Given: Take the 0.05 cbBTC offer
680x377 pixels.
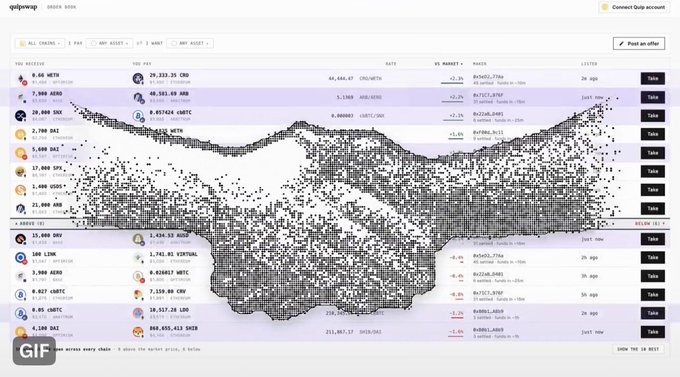Looking at the screenshot, I should [653, 313].
